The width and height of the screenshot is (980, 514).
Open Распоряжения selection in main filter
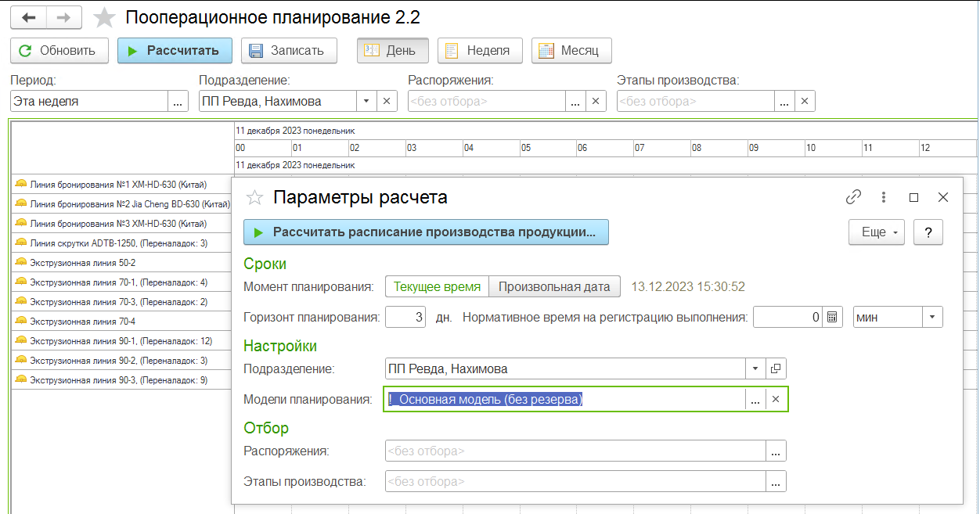575,101
